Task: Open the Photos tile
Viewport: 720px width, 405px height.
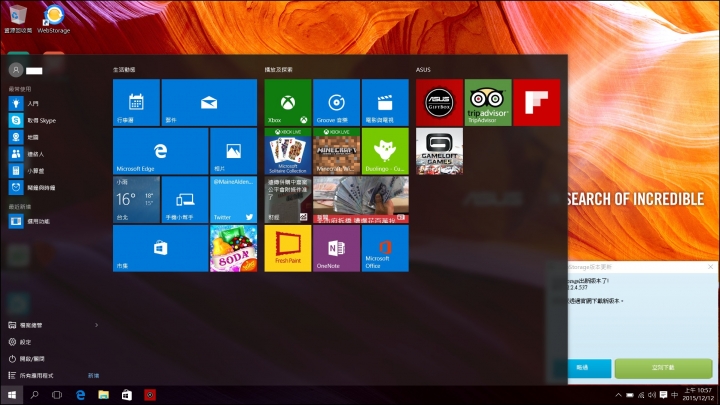Action: point(233,151)
